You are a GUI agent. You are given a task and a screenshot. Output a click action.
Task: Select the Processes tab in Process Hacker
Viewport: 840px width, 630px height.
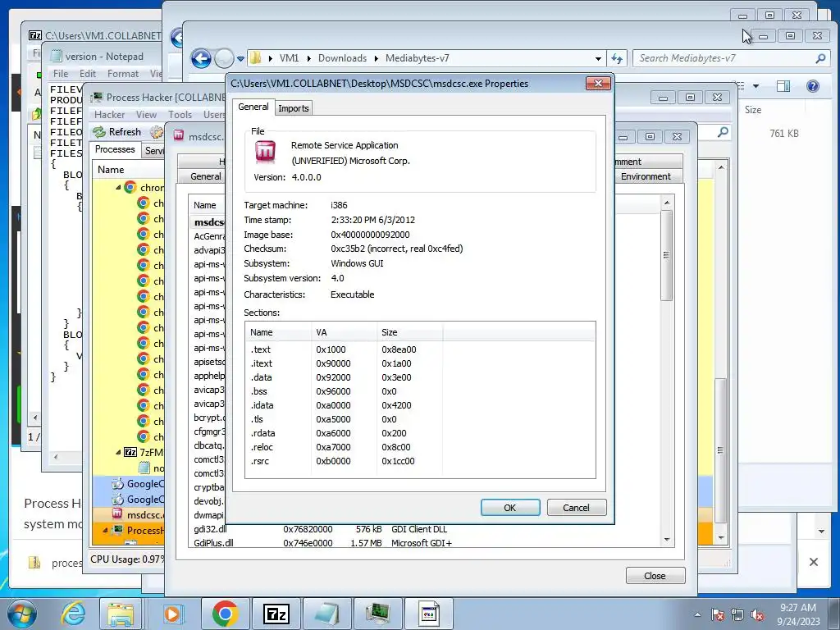coord(115,149)
